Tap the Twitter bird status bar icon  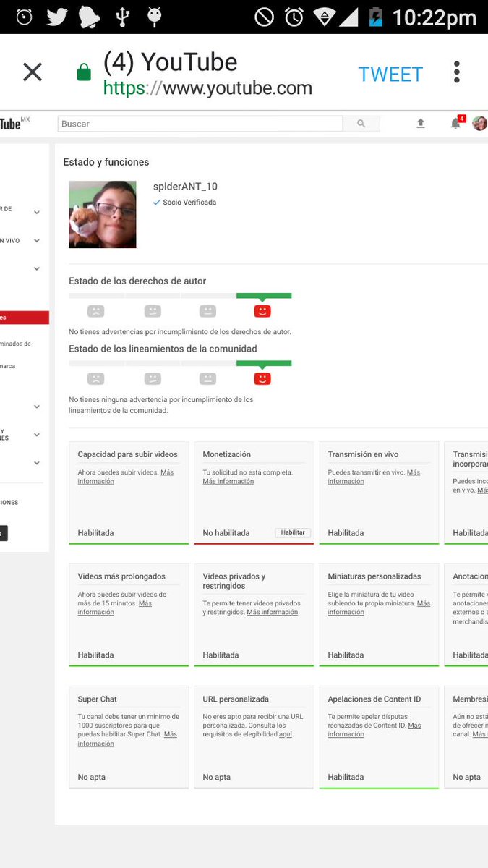pyautogui.click(x=57, y=17)
